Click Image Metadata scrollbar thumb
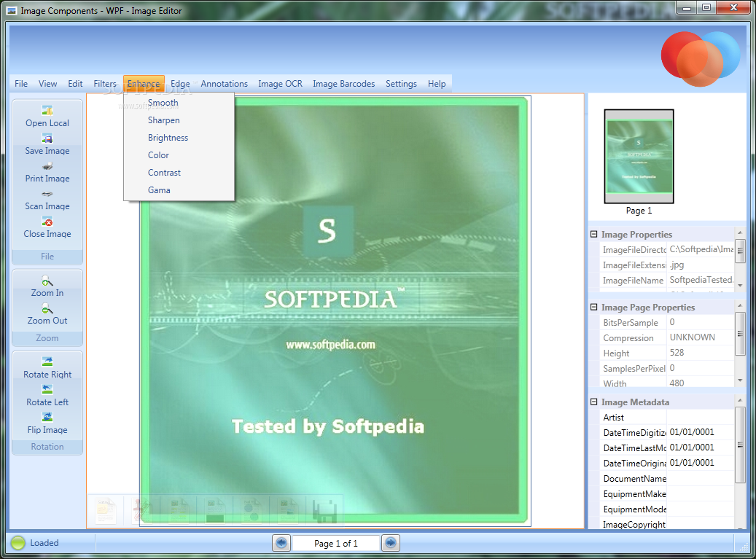This screenshot has width=756, height=559. point(740,445)
